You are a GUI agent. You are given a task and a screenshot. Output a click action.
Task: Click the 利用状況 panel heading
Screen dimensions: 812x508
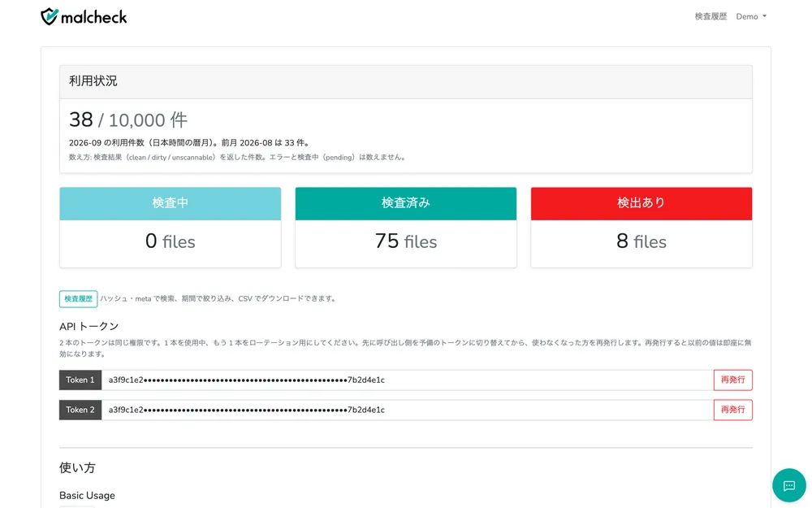pyautogui.click(x=93, y=80)
